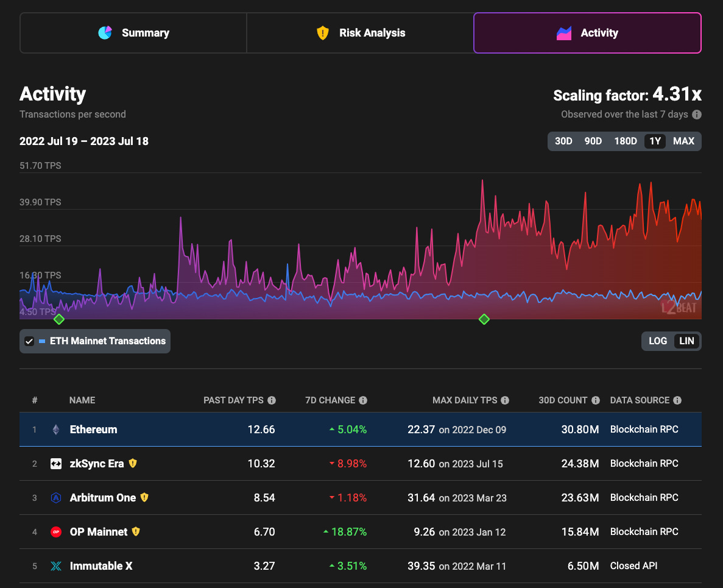This screenshot has height=588, width=723.
Task: Select the Activity tab
Action: tap(587, 33)
